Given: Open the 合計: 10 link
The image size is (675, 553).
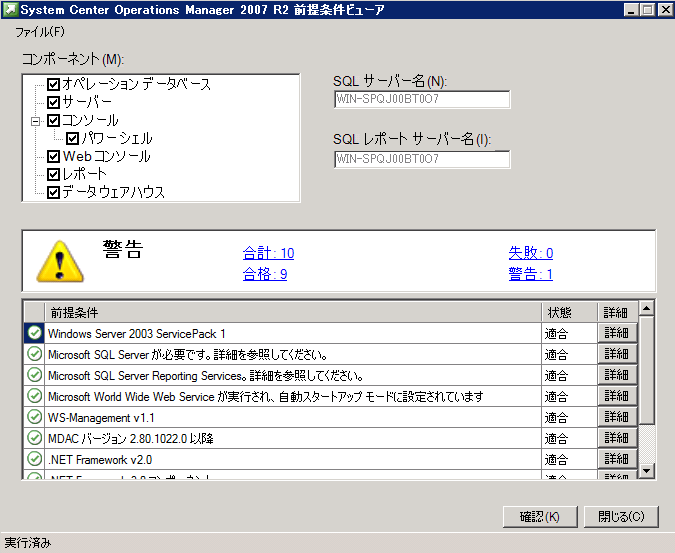Looking at the screenshot, I should [x=268, y=253].
